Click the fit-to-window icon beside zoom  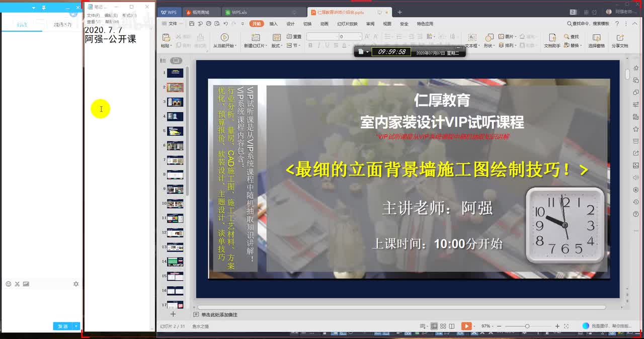[566, 326]
